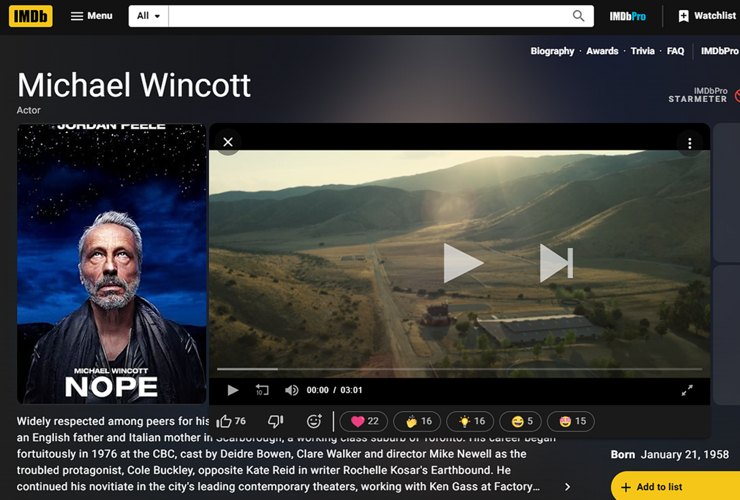Open the IMDbPro Starmeter ranking

tap(703, 95)
